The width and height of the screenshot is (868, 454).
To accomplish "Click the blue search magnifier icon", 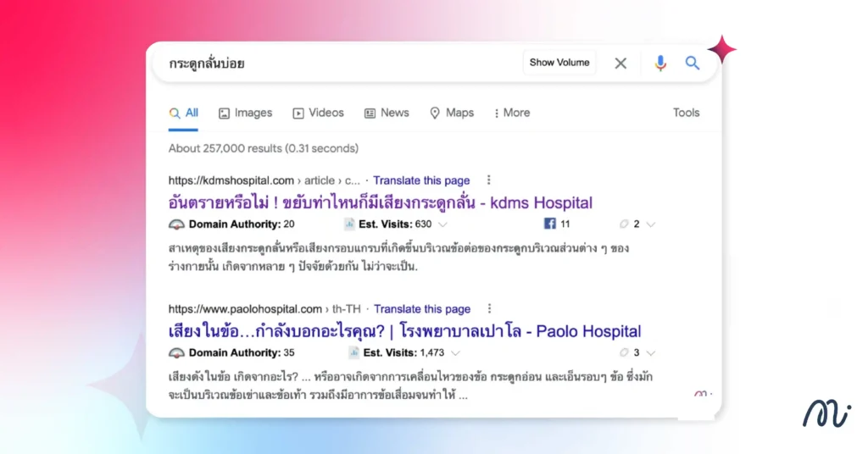I will coord(692,63).
